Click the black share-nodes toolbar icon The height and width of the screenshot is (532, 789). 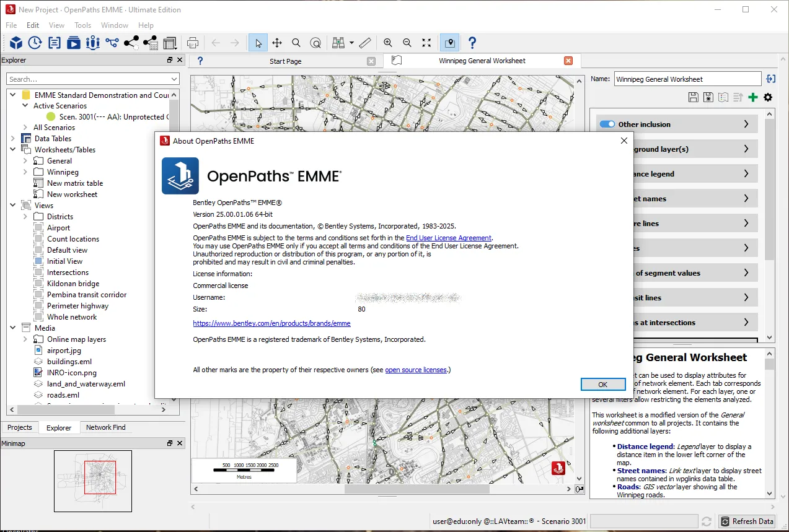131,43
